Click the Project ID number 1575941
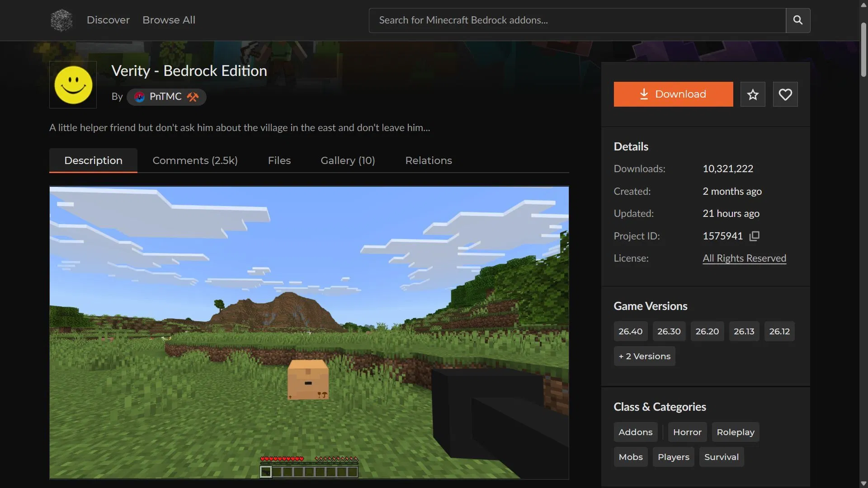 coord(722,236)
